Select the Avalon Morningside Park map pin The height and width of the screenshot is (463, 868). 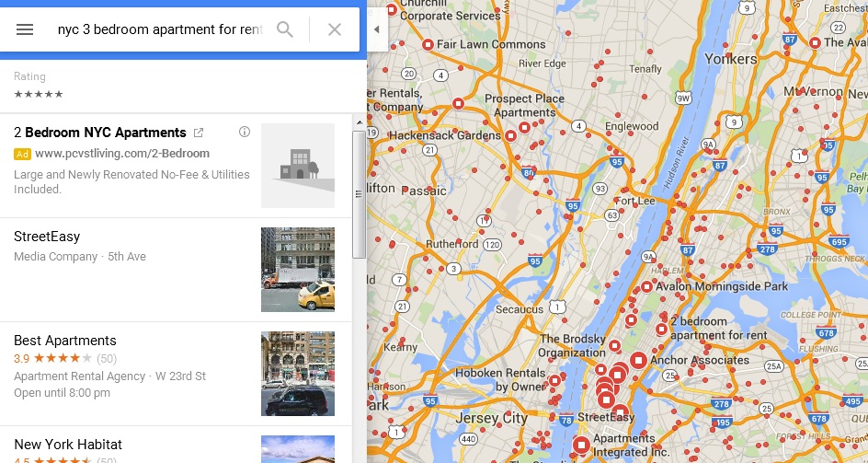click(x=646, y=286)
